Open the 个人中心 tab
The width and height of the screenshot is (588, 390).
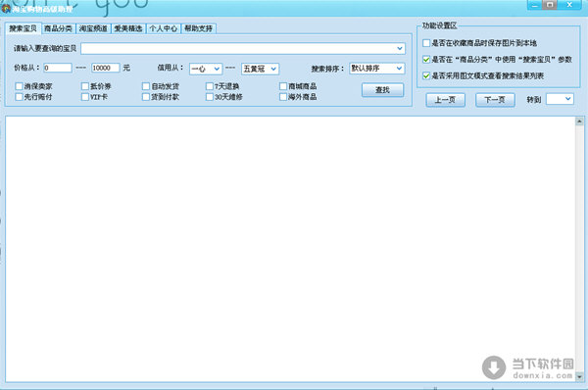tap(164, 28)
